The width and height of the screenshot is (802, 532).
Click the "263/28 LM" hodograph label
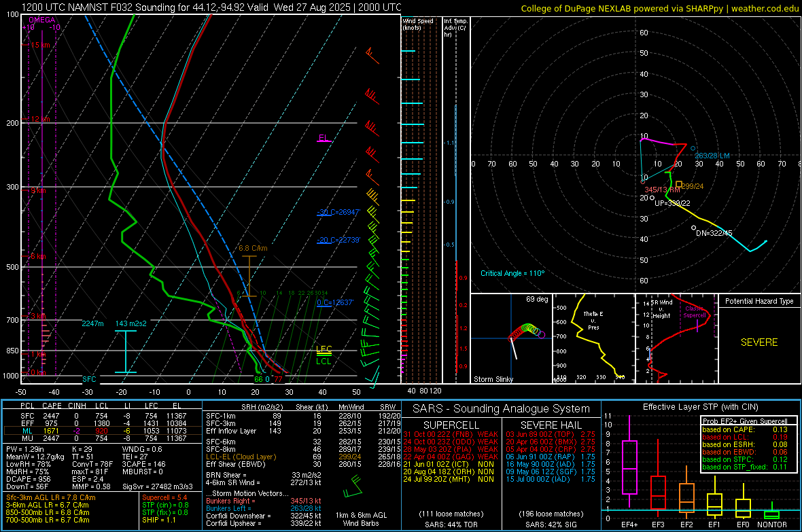click(712, 156)
